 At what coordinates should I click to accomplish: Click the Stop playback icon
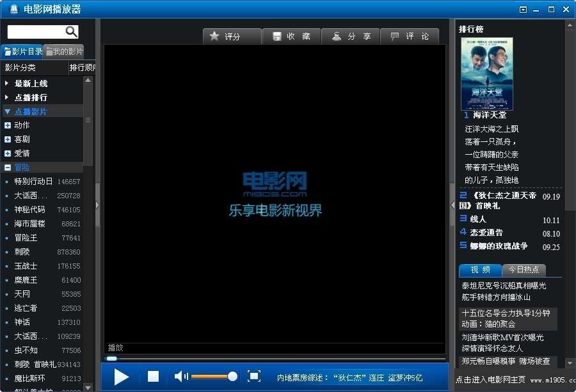click(153, 377)
